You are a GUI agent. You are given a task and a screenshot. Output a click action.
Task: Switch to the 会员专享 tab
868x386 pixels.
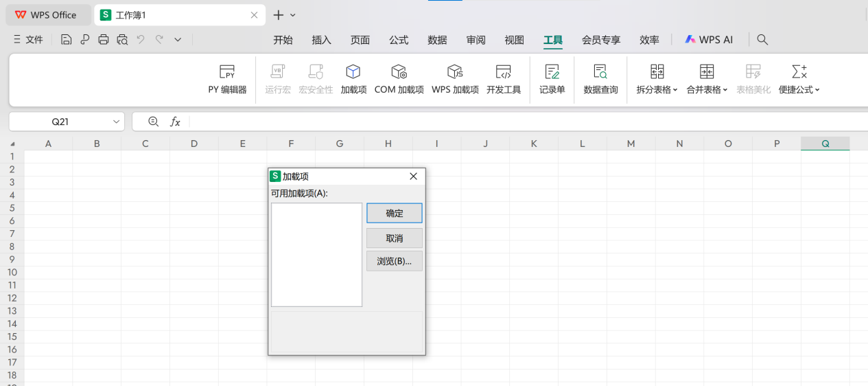(x=601, y=40)
